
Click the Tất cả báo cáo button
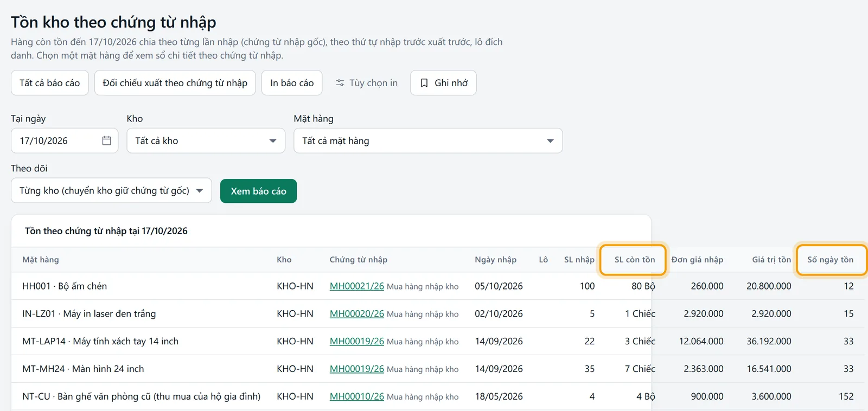click(x=49, y=83)
